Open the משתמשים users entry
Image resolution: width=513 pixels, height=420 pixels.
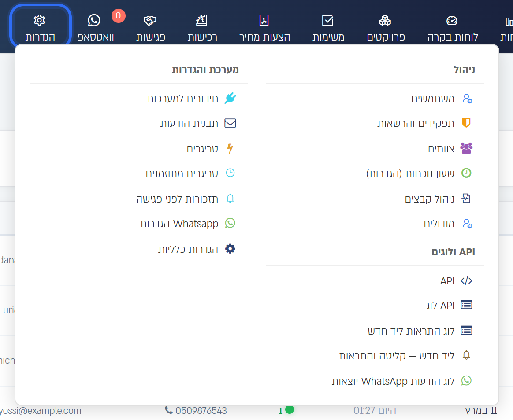pyautogui.click(x=442, y=98)
